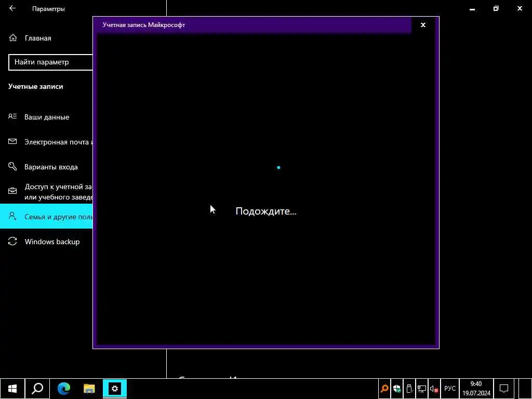Open network status tray icon
This screenshot has width=532, height=399.
[422, 389]
